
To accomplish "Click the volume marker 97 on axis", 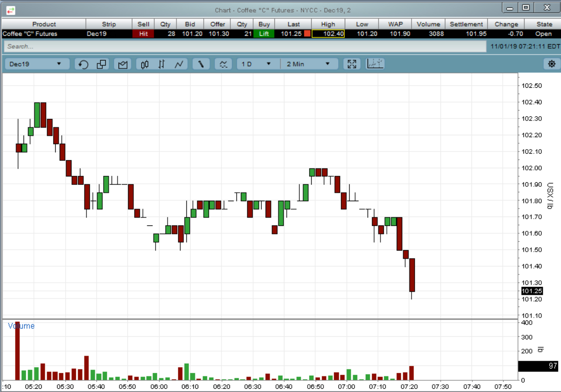I will (539, 366).
